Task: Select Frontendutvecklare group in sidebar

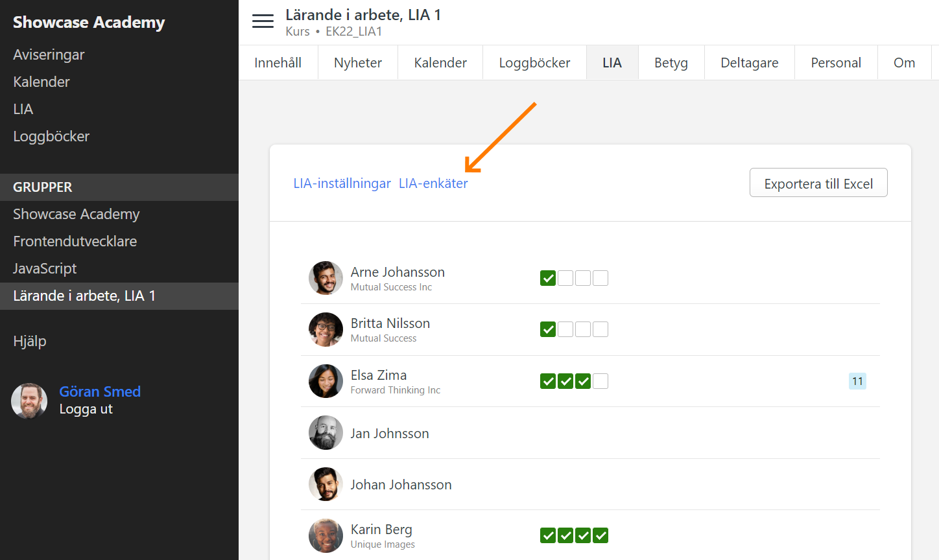Action: (75, 241)
